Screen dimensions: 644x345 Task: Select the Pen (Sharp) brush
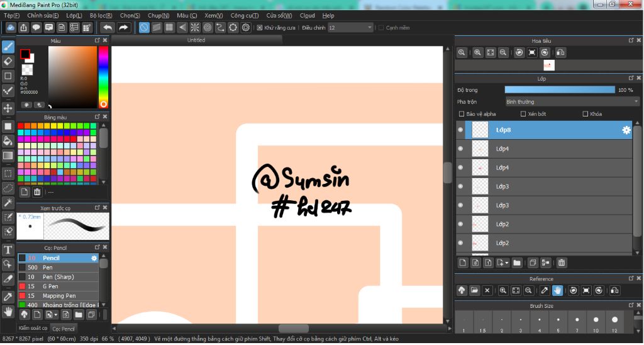pyautogui.click(x=58, y=277)
